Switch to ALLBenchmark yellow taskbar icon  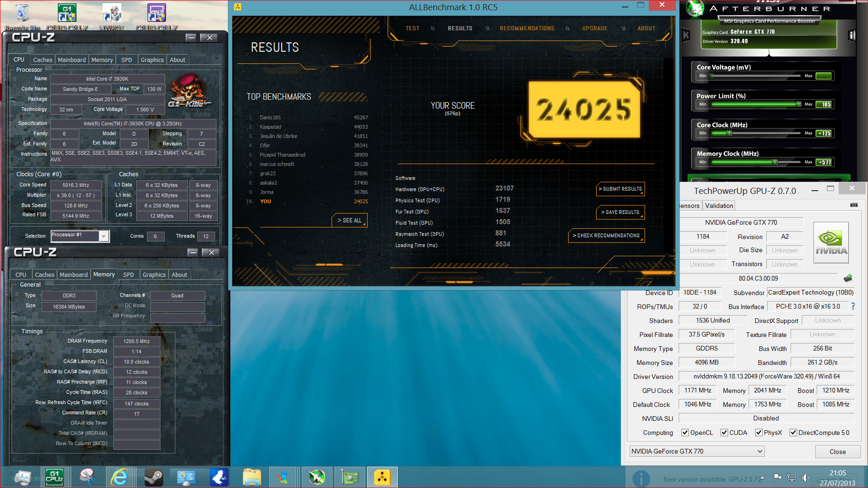click(x=382, y=477)
